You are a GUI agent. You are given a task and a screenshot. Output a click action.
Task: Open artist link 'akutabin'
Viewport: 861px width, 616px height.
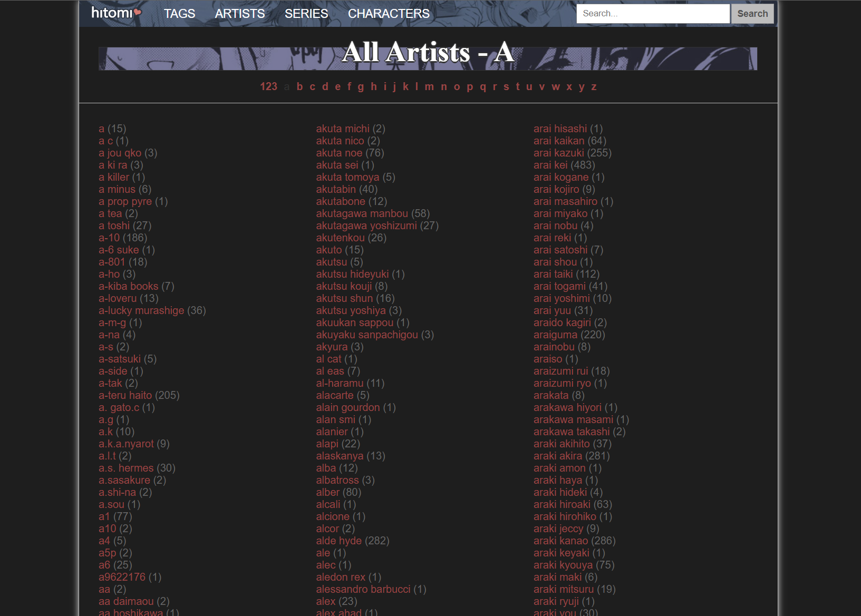coord(336,190)
